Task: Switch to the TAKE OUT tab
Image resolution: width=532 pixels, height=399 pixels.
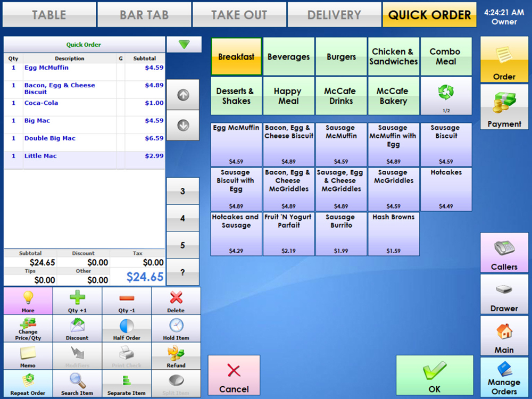Action: [x=239, y=14]
